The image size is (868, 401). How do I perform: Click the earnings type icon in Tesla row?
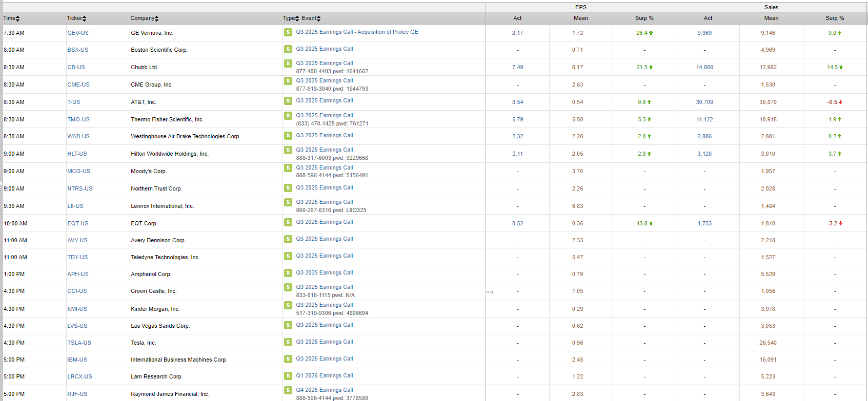tap(288, 342)
